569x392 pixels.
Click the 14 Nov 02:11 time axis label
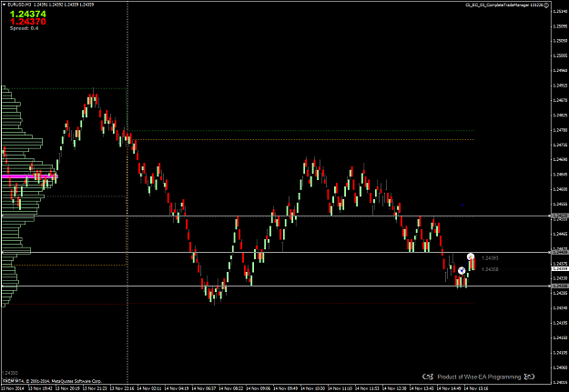(x=149, y=388)
